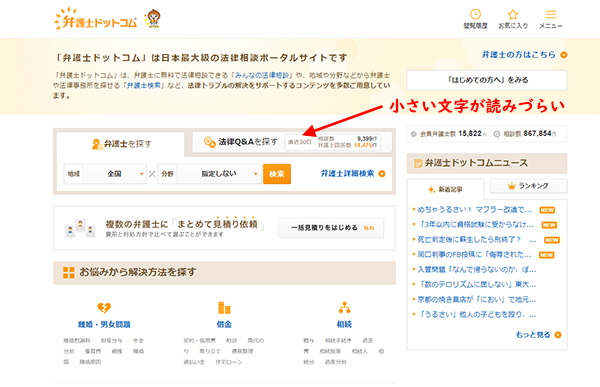
Task: Click the grid icon beside お悩みから解決方法を探す
Action: pos(69,273)
